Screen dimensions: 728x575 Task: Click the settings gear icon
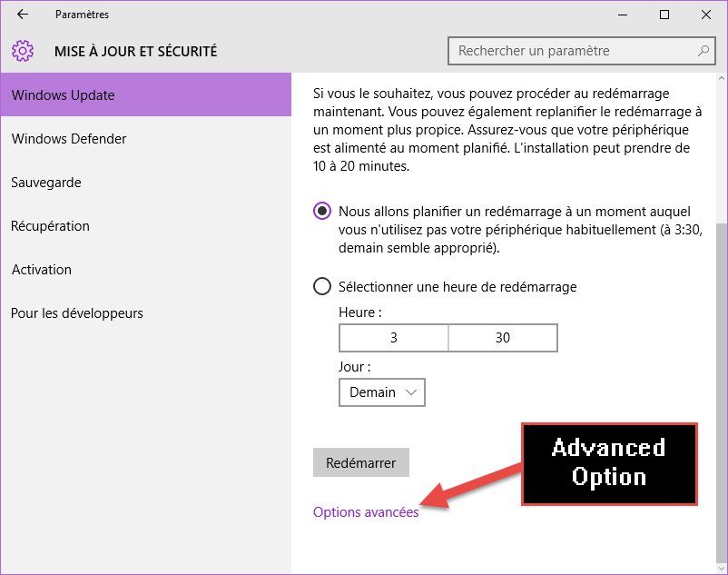23,51
